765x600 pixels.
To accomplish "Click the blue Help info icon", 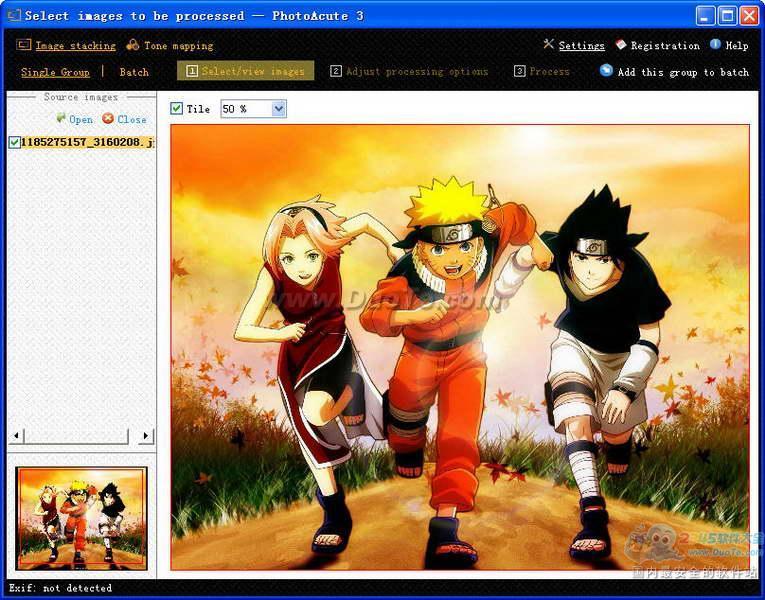I will 715,44.
